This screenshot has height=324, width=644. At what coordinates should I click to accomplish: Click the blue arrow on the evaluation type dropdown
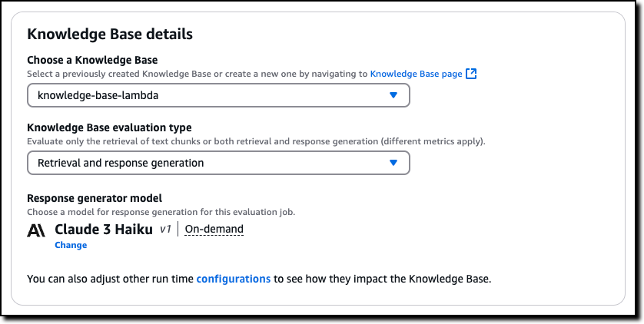(393, 163)
